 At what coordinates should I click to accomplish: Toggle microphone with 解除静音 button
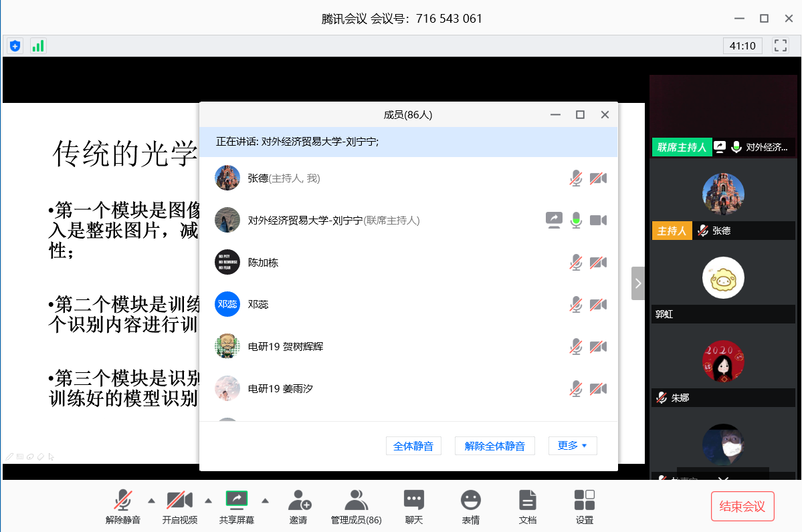click(x=123, y=505)
